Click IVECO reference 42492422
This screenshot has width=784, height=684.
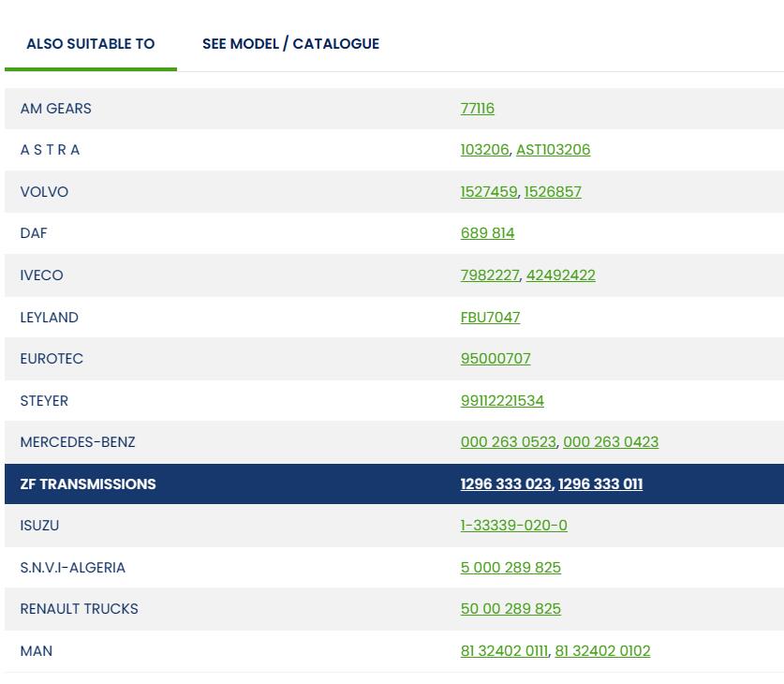560,275
